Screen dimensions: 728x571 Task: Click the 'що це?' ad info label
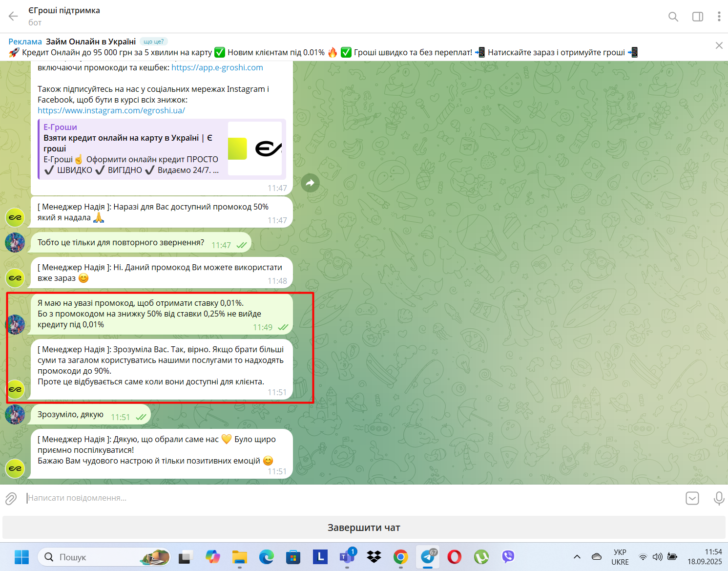(154, 42)
